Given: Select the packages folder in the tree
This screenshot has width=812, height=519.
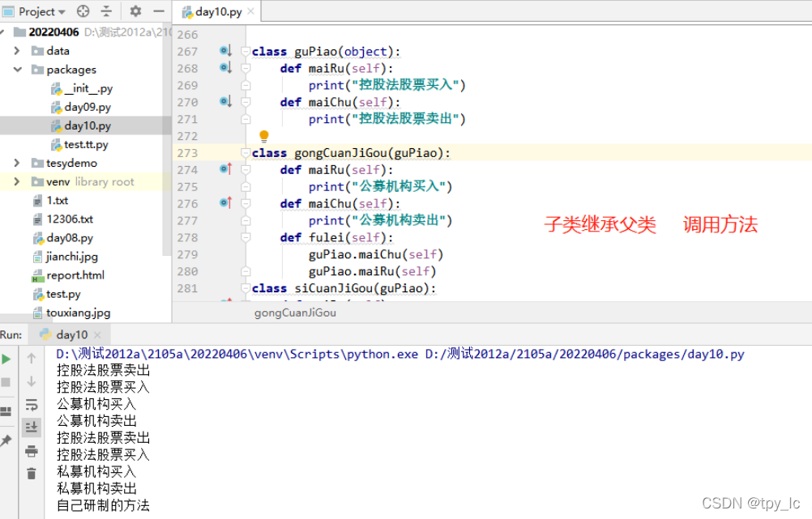Looking at the screenshot, I should [71, 70].
